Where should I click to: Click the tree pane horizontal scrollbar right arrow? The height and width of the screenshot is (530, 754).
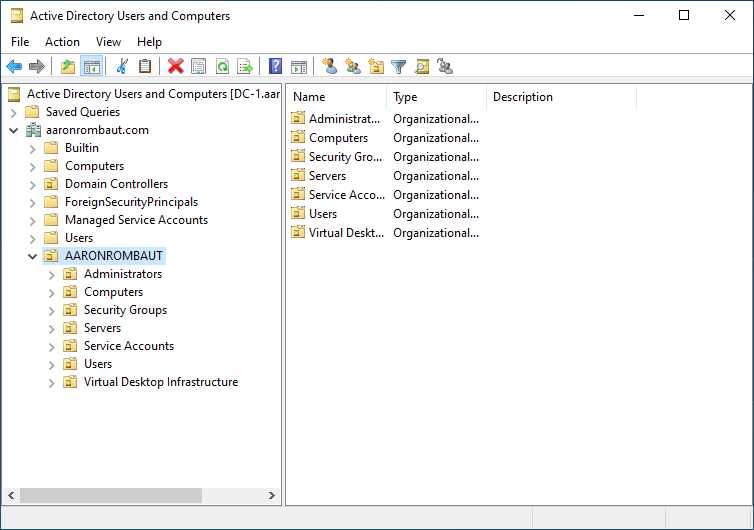pyautogui.click(x=273, y=496)
